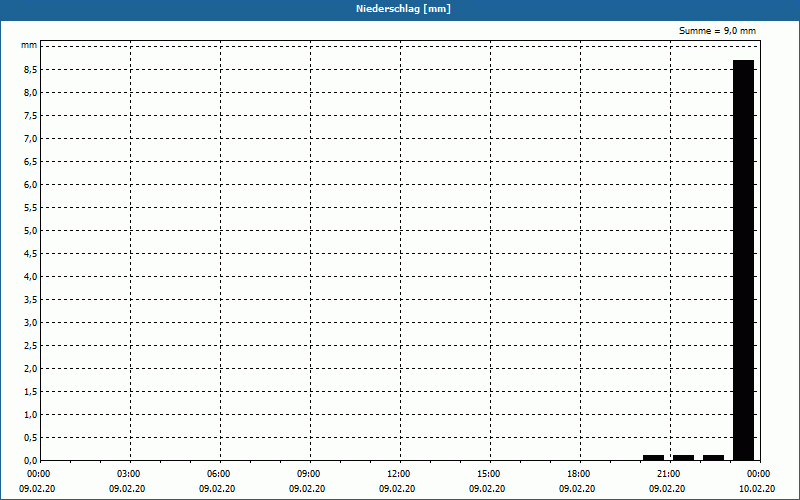Click the 09:00 time label
This screenshot has height=500, width=800.
309,474
